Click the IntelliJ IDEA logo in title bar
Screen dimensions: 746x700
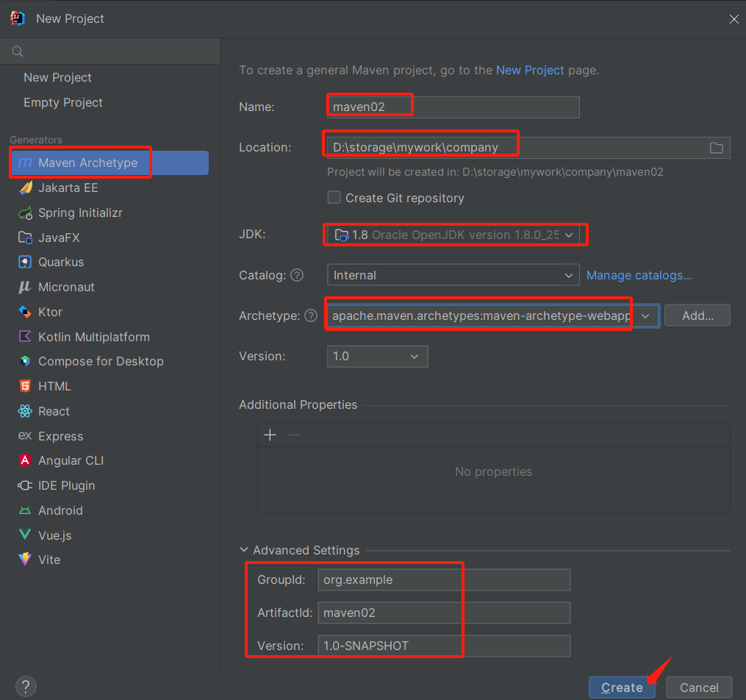point(18,18)
